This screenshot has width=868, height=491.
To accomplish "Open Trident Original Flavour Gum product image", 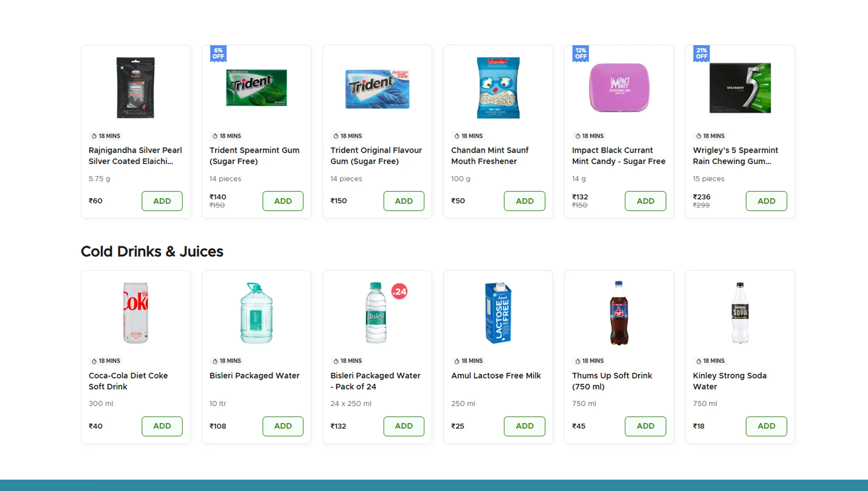I will [x=377, y=88].
